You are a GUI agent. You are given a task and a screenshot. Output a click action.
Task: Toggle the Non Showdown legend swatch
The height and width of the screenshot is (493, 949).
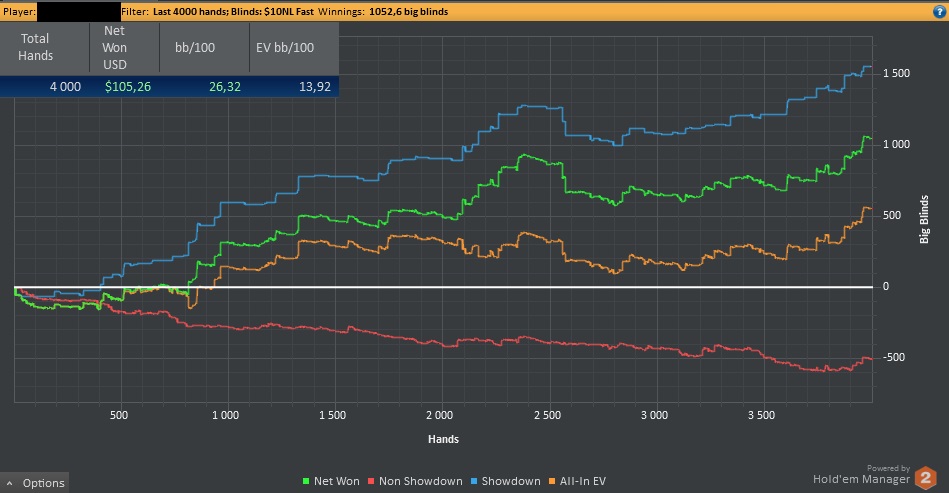[371, 482]
